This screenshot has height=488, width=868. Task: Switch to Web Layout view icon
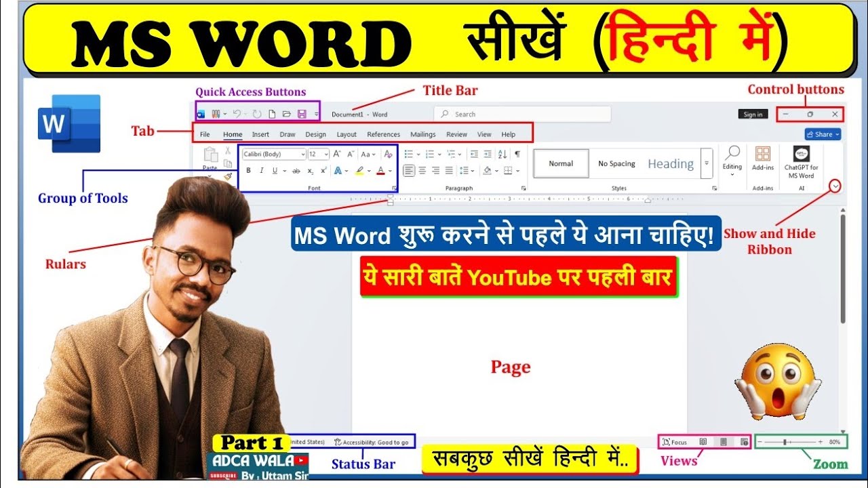[745, 442]
